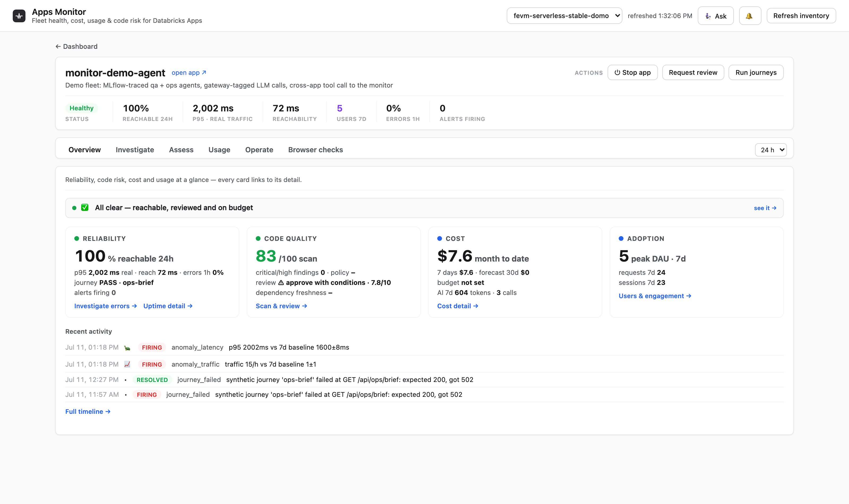The width and height of the screenshot is (849, 504).
Task: Open Investigate errors link
Action: click(x=106, y=306)
